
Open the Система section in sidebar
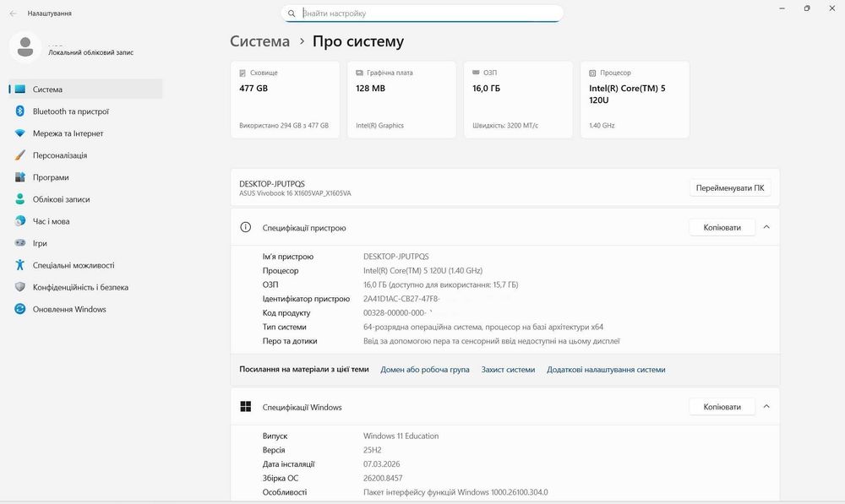click(x=85, y=89)
